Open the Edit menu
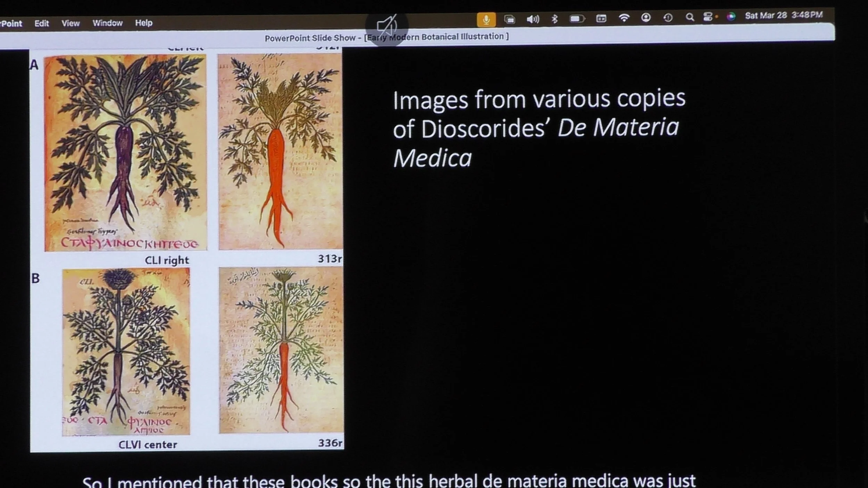 click(x=41, y=23)
